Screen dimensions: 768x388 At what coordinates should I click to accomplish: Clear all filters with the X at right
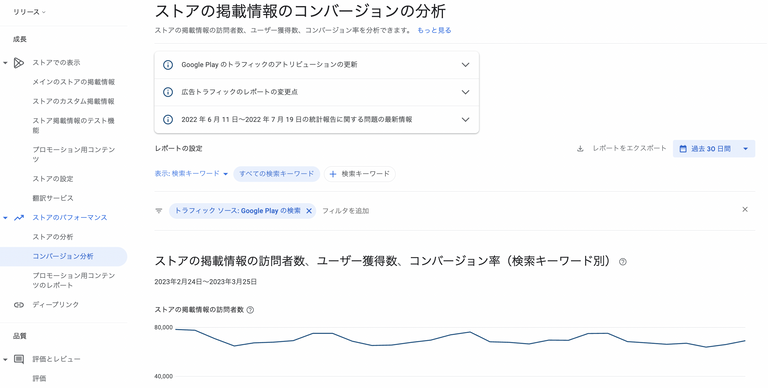(745, 210)
